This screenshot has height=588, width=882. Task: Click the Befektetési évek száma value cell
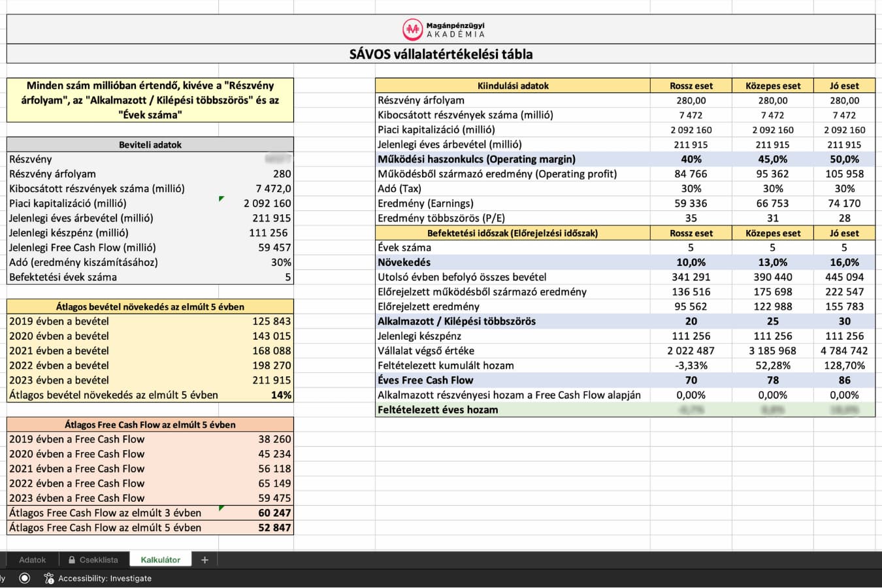click(x=287, y=277)
